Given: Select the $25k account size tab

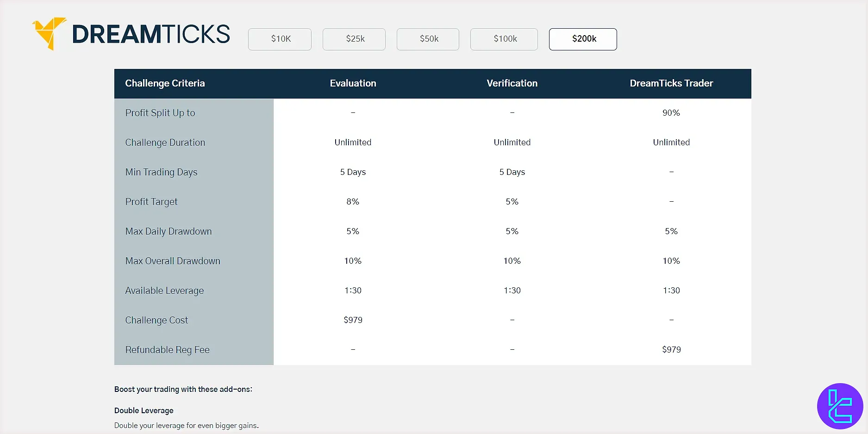Looking at the screenshot, I should click(354, 39).
